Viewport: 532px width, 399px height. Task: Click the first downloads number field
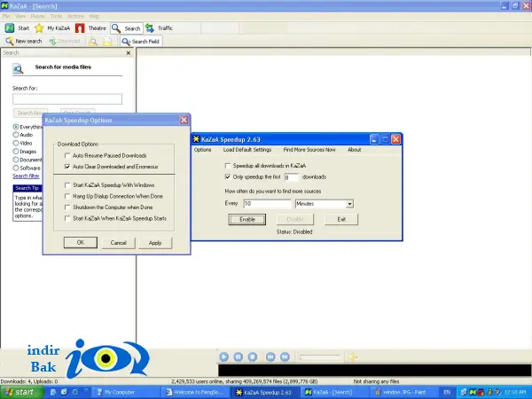(x=292, y=177)
